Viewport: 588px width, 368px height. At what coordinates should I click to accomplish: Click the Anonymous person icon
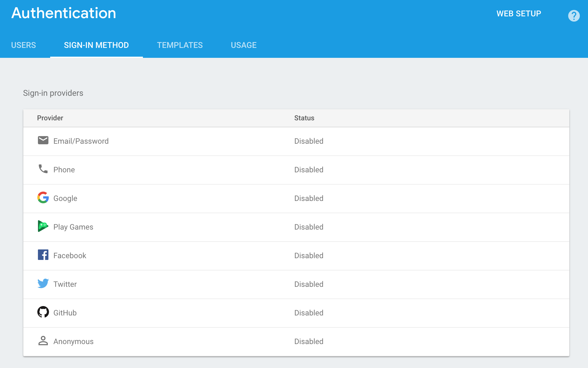43,341
